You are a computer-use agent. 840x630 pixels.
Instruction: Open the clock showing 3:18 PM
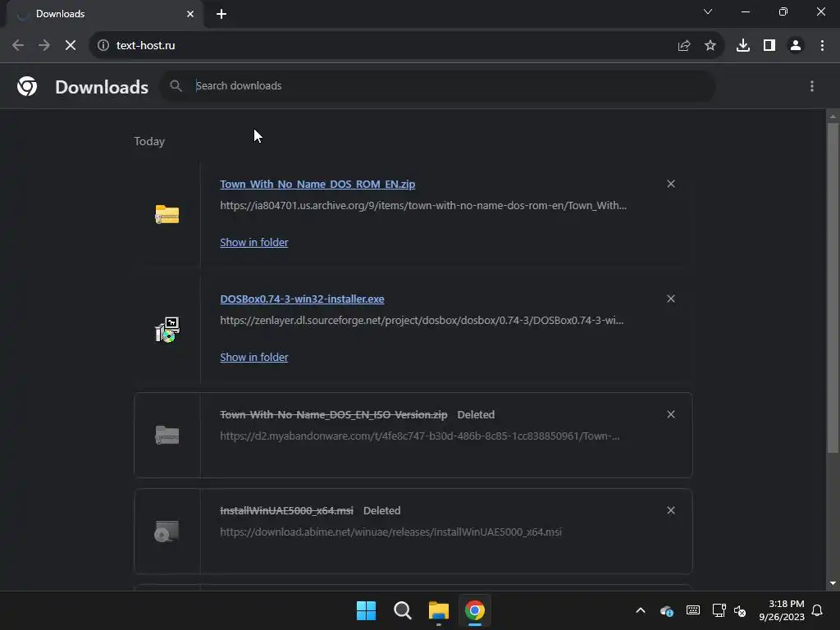click(x=782, y=610)
